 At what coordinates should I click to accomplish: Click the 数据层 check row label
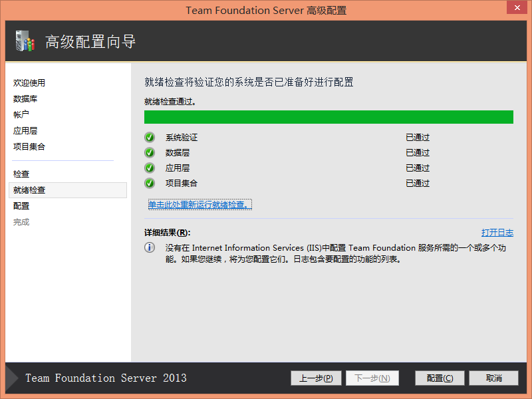pyautogui.click(x=178, y=153)
